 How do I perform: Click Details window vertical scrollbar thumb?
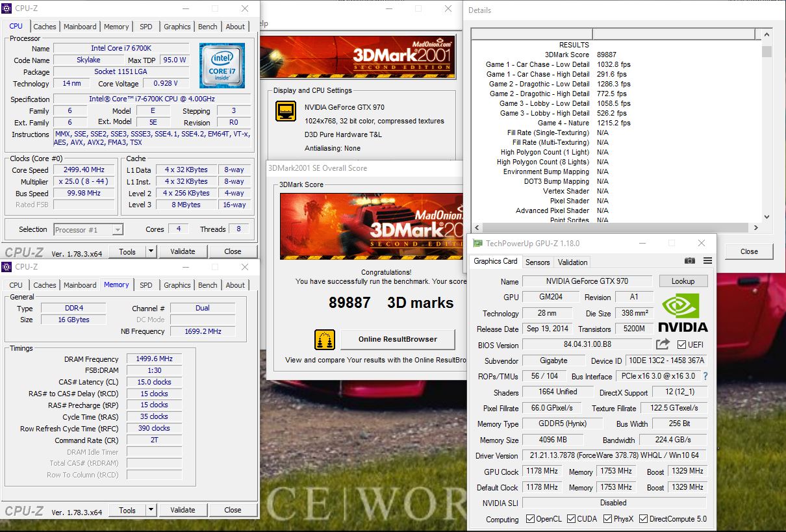click(767, 51)
